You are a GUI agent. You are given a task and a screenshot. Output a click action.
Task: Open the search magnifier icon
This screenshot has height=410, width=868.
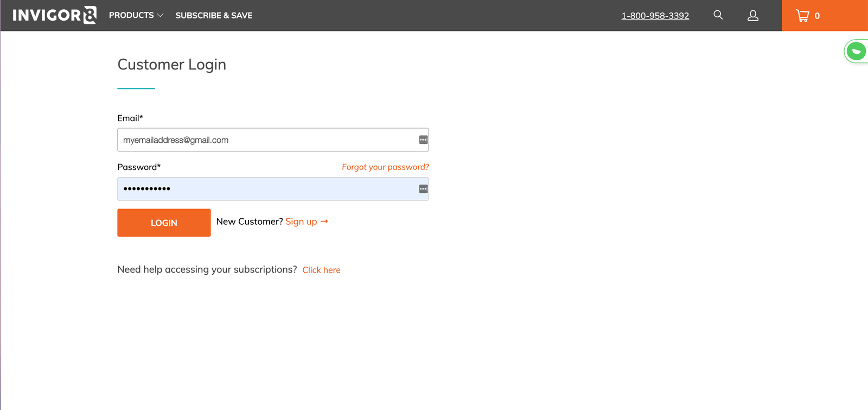[x=718, y=15]
